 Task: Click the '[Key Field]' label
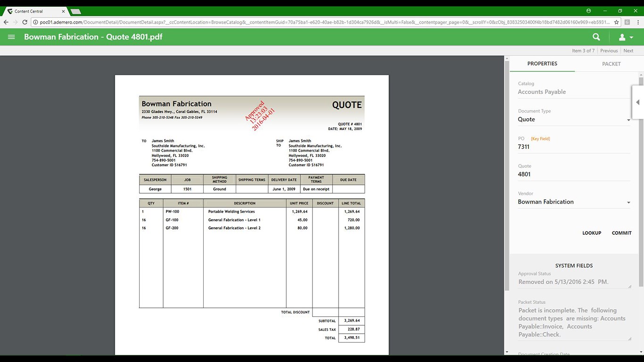click(x=540, y=139)
